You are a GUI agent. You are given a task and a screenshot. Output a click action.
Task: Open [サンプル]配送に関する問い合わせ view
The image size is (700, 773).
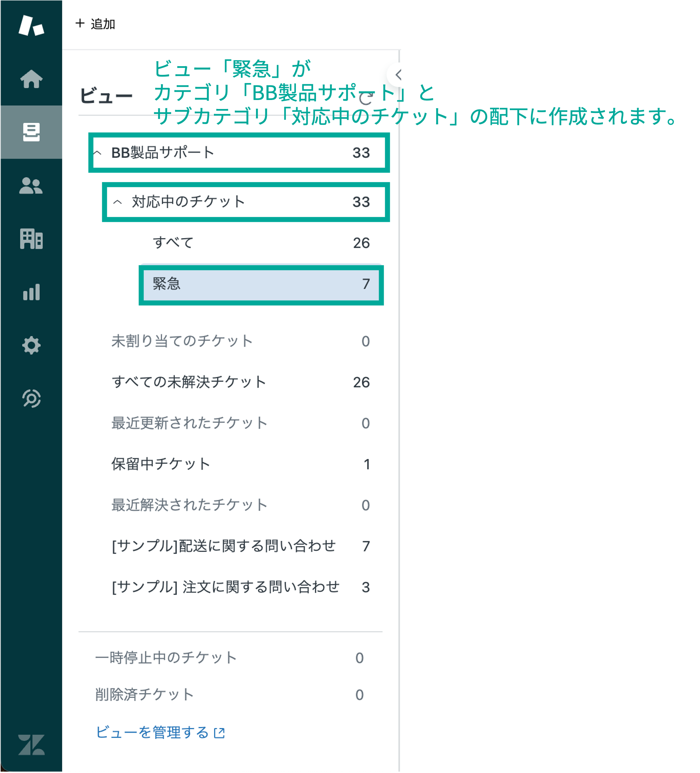coord(240,546)
